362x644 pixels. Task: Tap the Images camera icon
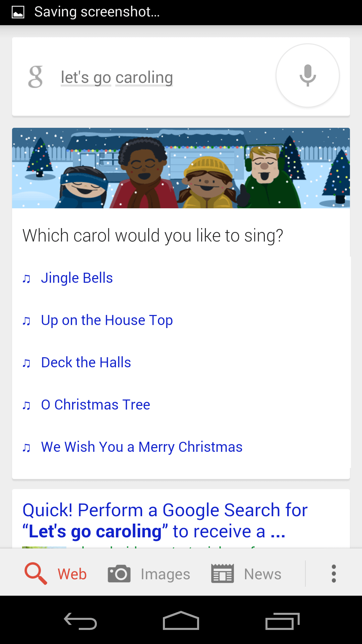pyautogui.click(x=119, y=574)
